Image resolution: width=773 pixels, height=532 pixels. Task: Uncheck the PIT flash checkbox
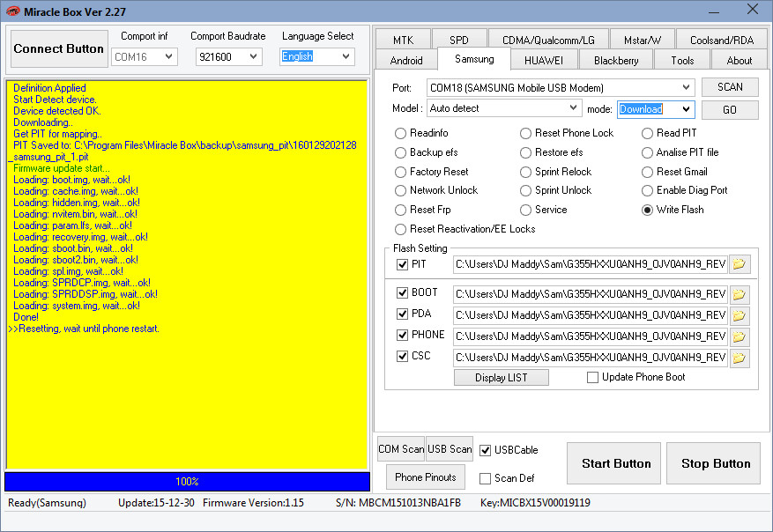click(x=403, y=264)
